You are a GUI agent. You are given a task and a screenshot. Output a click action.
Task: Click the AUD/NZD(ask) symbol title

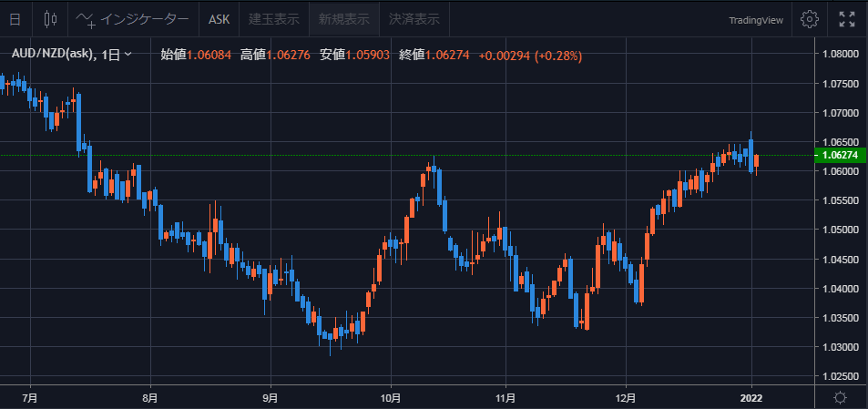(54, 55)
